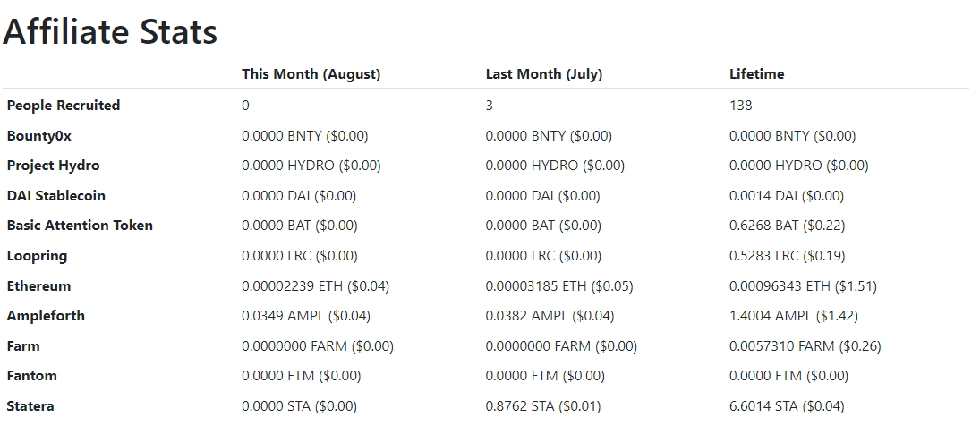980x426 pixels.
Task: Select DAI Stablecoin August value 0.0000 DAI
Action: 299,195
